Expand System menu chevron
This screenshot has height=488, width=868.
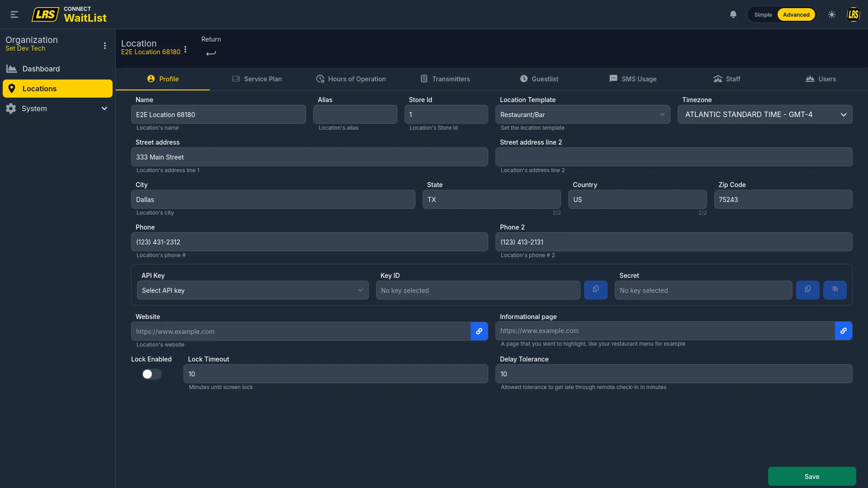point(104,108)
